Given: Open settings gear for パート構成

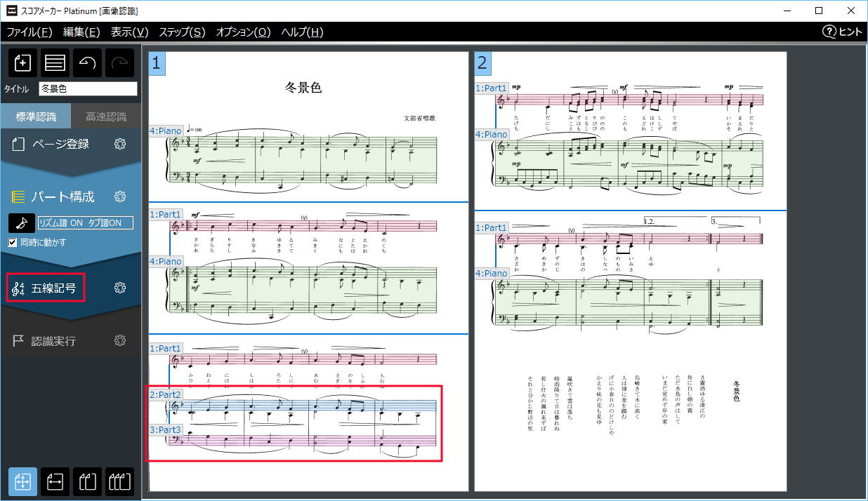Looking at the screenshot, I should click(120, 196).
